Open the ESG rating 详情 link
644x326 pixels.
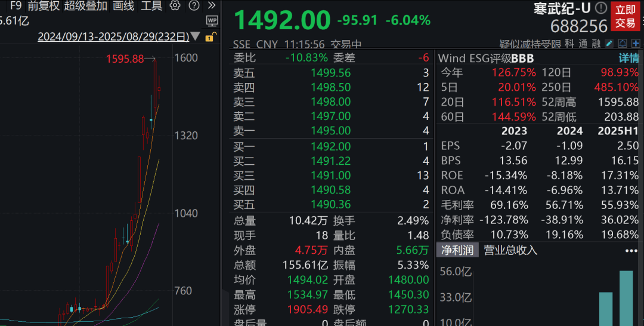(628, 58)
